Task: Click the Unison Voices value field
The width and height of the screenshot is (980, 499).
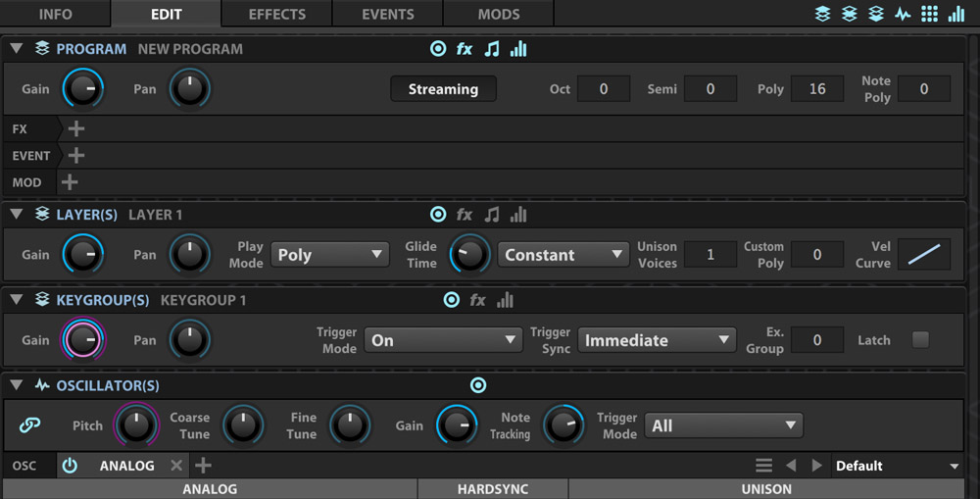Action: (x=710, y=255)
